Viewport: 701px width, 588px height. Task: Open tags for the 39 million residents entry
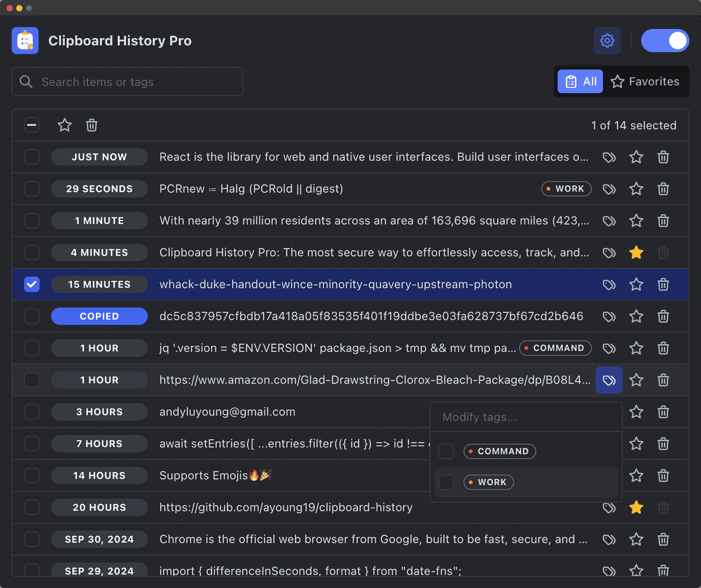609,221
